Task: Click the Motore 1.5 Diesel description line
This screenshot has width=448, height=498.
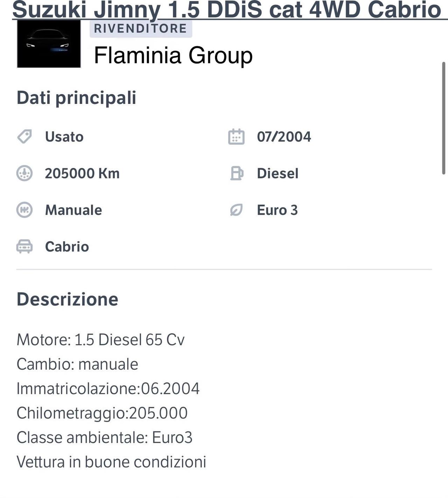Action: 100,340
